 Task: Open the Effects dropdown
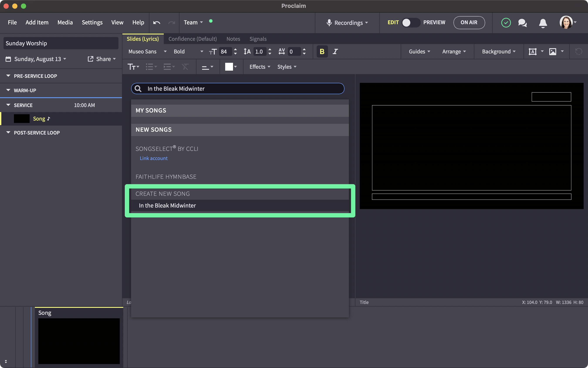coord(260,67)
